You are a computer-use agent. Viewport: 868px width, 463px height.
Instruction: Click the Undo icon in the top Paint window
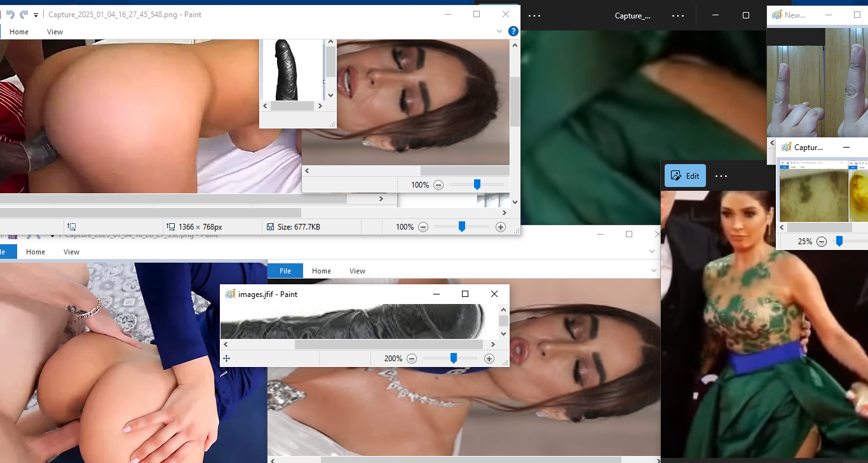pyautogui.click(x=10, y=14)
